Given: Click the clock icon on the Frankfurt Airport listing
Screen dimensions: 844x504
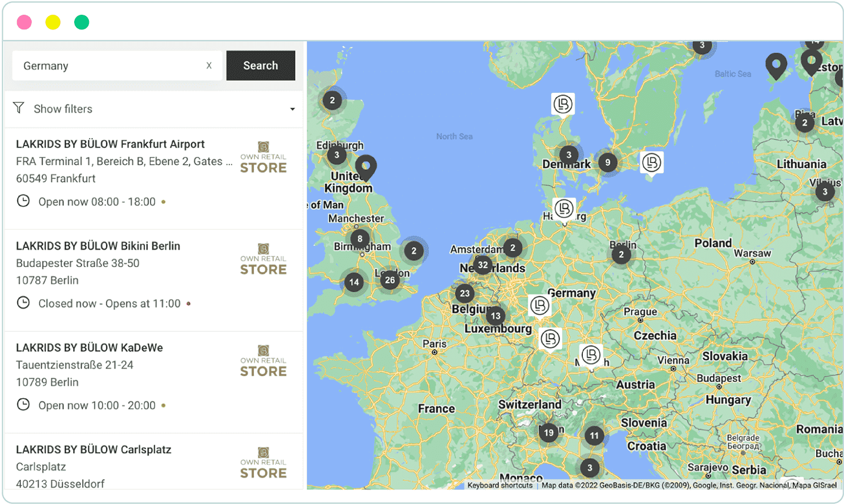Looking at the screenshot, I should click(x=23, y=200).
